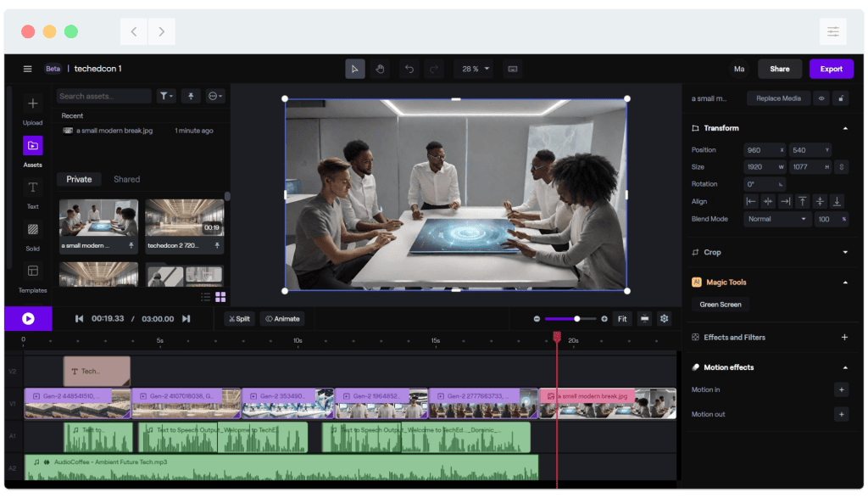Click the Export button
The height and width of the screenshot is (498, 868).
(x=831, y=69)
